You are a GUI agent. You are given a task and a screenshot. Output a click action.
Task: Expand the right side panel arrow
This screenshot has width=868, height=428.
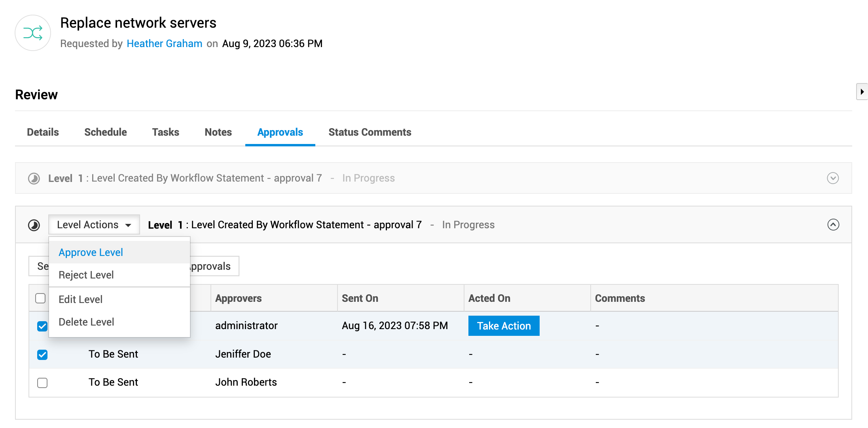pos(862,92)
